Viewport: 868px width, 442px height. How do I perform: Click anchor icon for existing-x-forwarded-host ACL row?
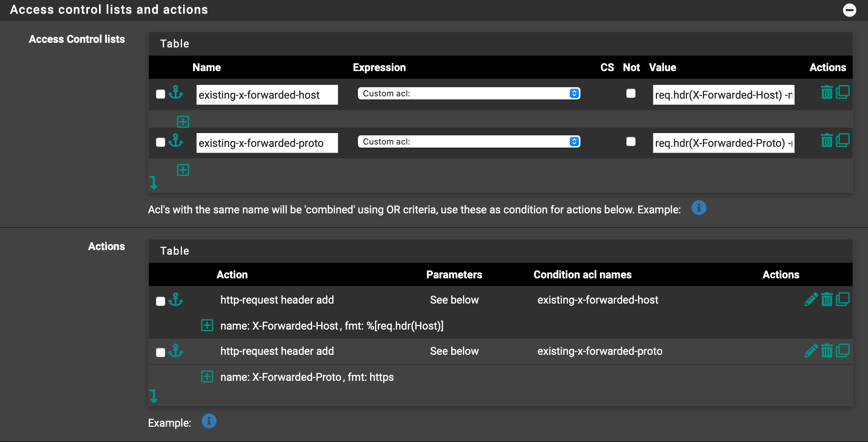point(176,93)
